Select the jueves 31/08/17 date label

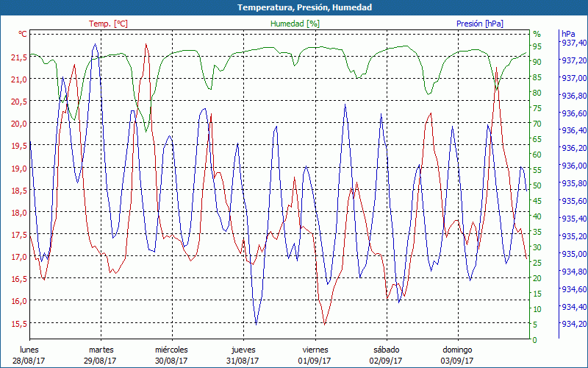click(243, 355)
